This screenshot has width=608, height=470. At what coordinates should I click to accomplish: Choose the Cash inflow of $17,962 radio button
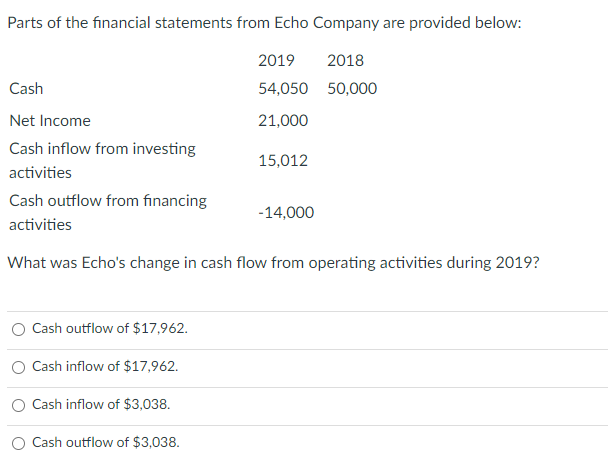point(19,366)
